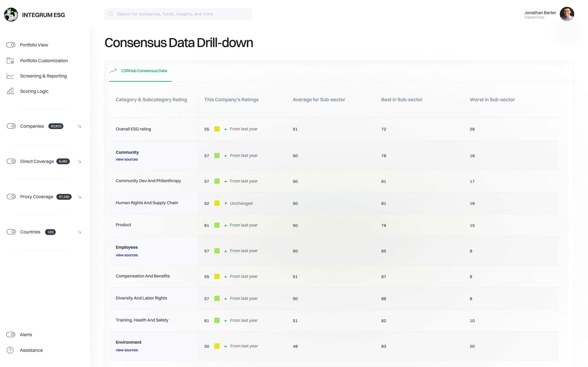588x367 pixels.
Task: Click the CSRHub trending arrow icon
Action: (x=113, y=71)
